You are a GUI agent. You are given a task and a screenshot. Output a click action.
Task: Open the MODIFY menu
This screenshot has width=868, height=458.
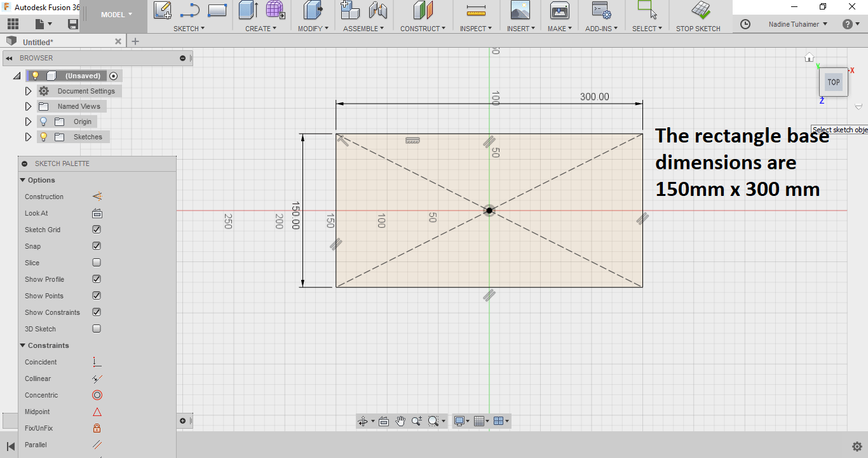pos(313,29)
